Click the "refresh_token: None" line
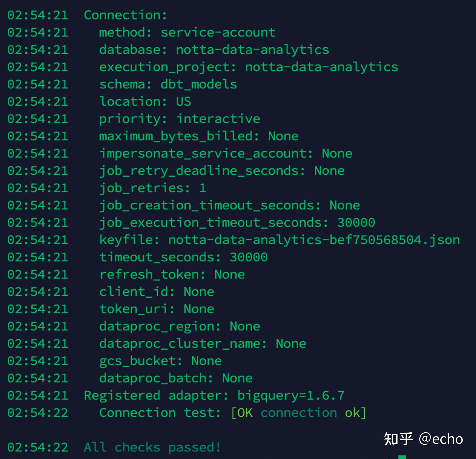Screen dimensions: 476x459 pos(172,274)
